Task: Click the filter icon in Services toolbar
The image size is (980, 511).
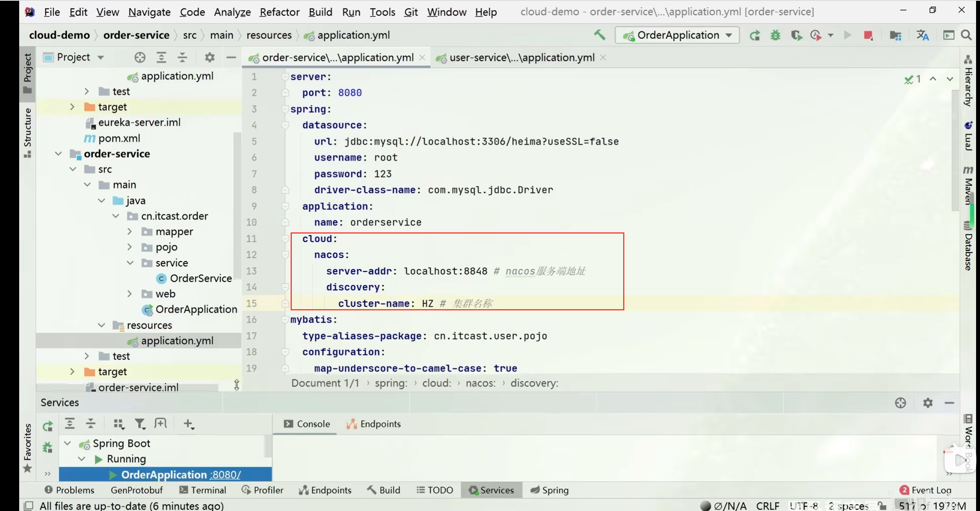Action: (140, 424)
